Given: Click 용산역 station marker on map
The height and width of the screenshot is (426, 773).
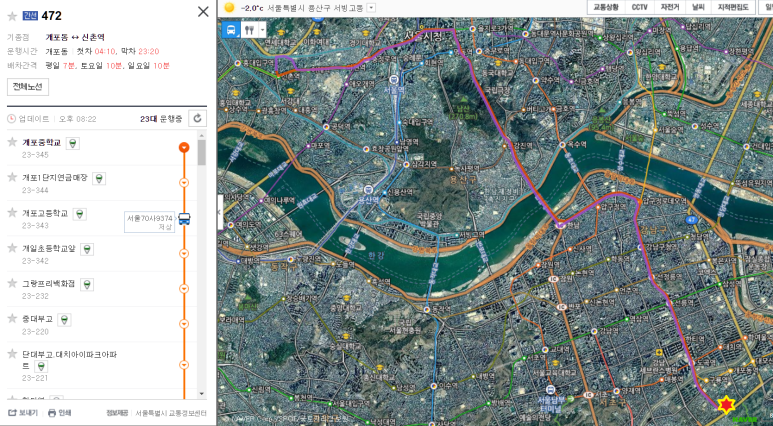Looking at the screenshot, I should (x=368, y=190).
